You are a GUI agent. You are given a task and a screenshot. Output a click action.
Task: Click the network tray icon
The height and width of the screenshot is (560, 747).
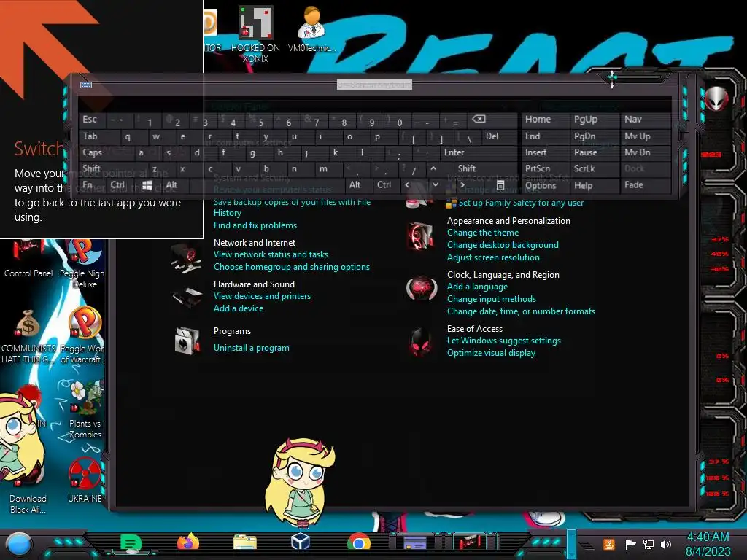tap(648, 544)
